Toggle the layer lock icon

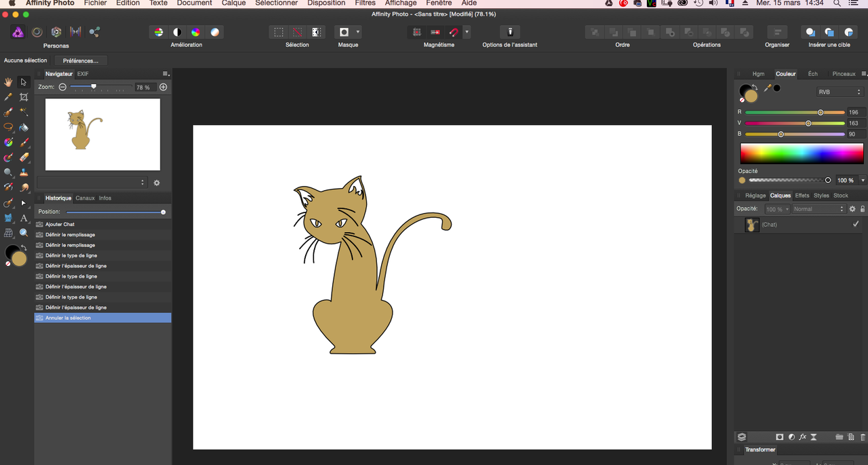[863, 209]
